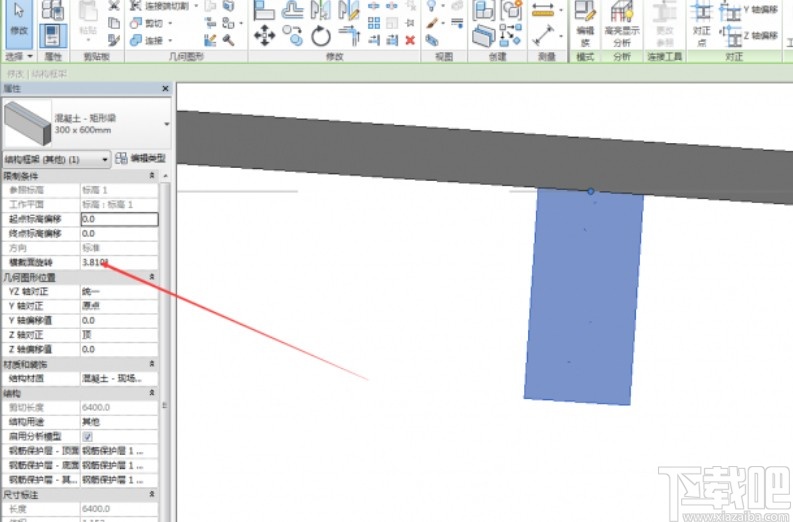Viewport: 793px width, 522px height.
Task: Collapse the Dimensions (尺寸标注) section
Action: click(x=152, y=495)
